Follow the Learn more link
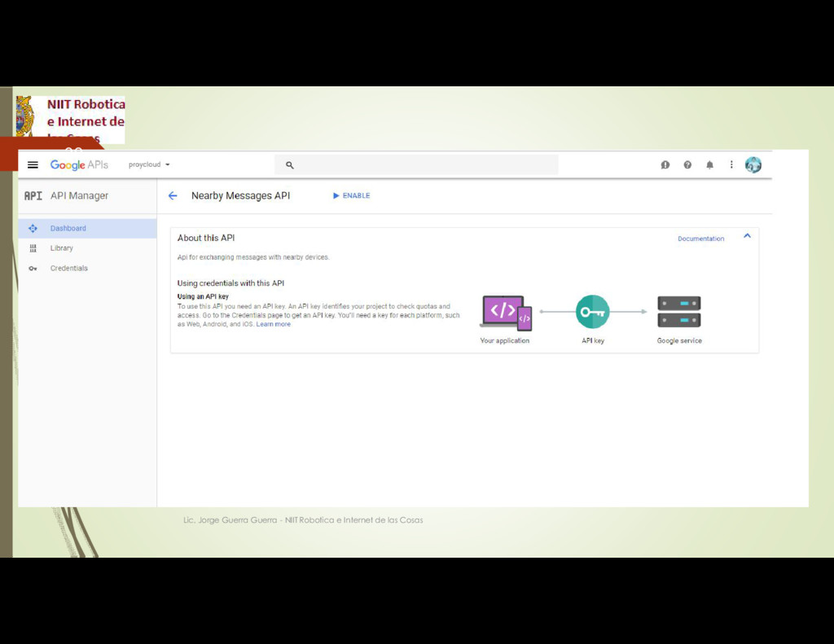834x644 pixels. coord(274,324)
